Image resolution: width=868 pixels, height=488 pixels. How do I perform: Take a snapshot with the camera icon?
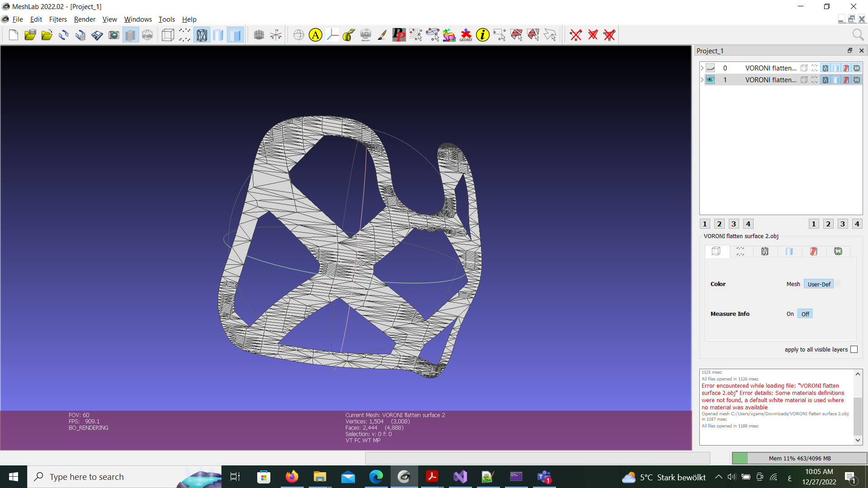[114, 35]
